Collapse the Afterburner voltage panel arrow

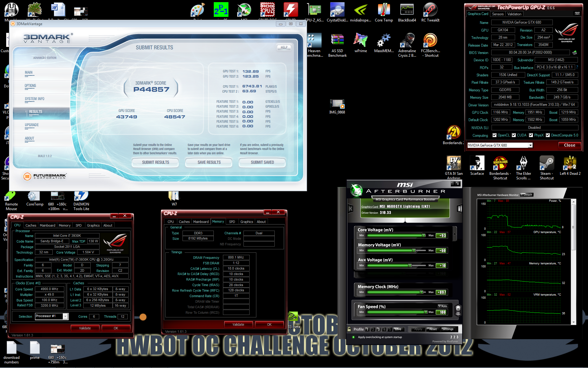[x=454, y=234]
